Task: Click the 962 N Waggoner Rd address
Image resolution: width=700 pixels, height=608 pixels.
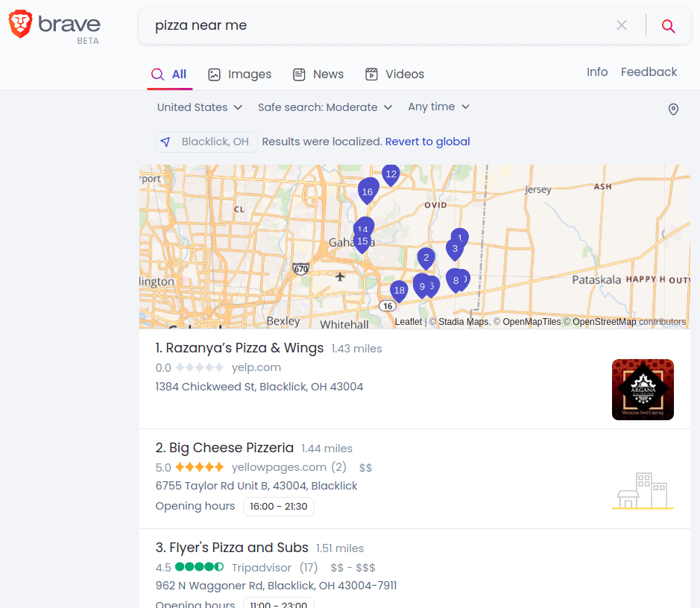Action: [x=276, y=586]
